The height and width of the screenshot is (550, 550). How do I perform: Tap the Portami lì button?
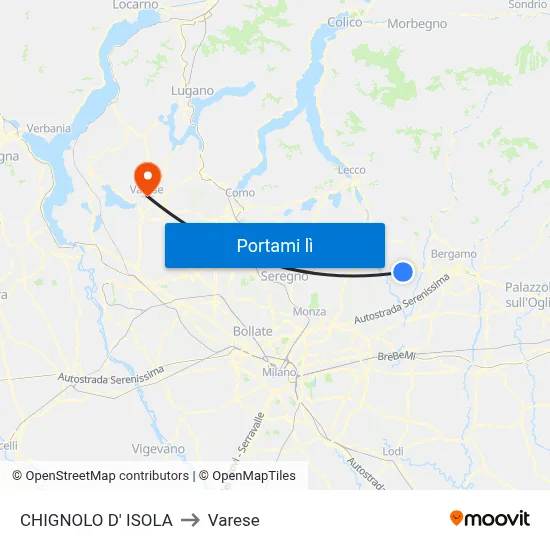[275, 245]
